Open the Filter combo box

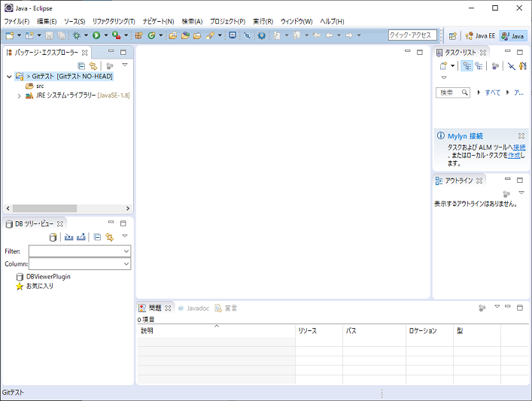pyautogui.click(x=80, y=251)
